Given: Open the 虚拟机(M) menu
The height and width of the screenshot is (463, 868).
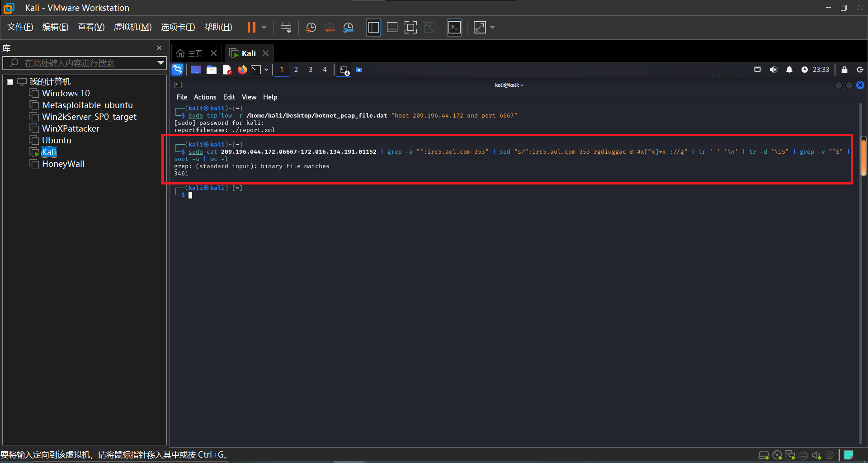Looking at the screenshot, I should point(132,27).
